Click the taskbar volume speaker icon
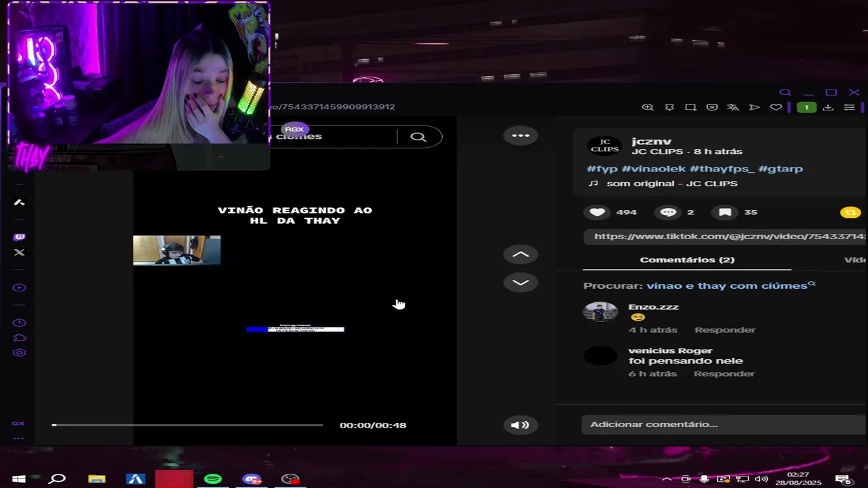The height and width of the screenshot is (488, 868). [x=761, y=479]
